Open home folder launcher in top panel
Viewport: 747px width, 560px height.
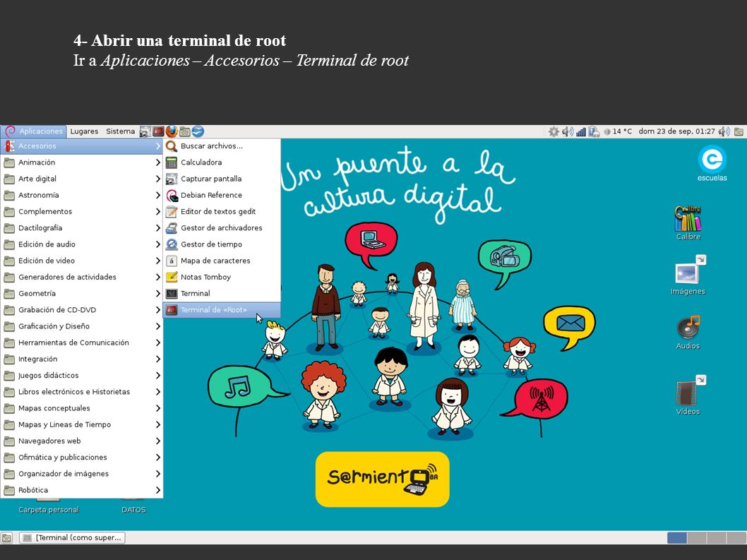185,131
